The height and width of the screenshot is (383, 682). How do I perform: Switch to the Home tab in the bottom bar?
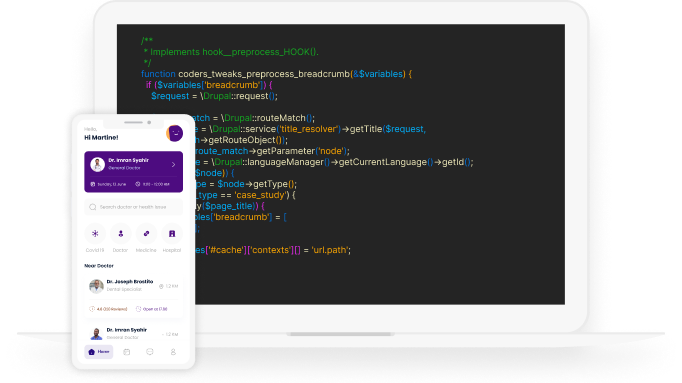(99, 352)
